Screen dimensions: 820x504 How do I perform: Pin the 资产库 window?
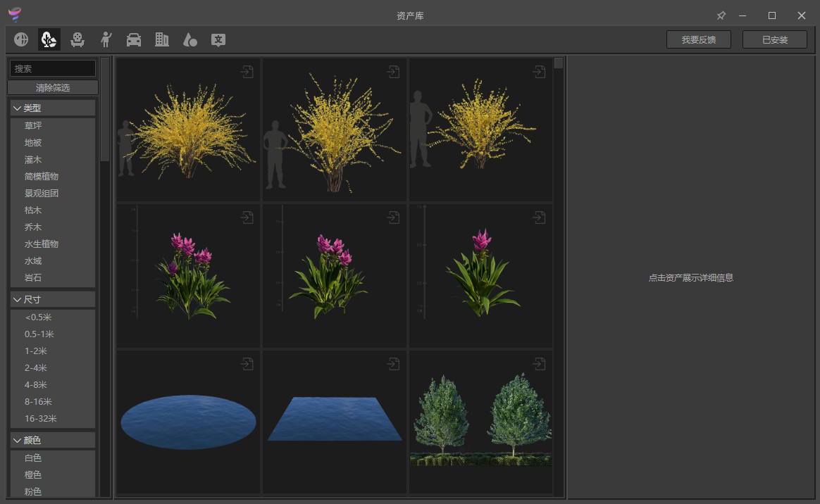(x=720, y=15)
